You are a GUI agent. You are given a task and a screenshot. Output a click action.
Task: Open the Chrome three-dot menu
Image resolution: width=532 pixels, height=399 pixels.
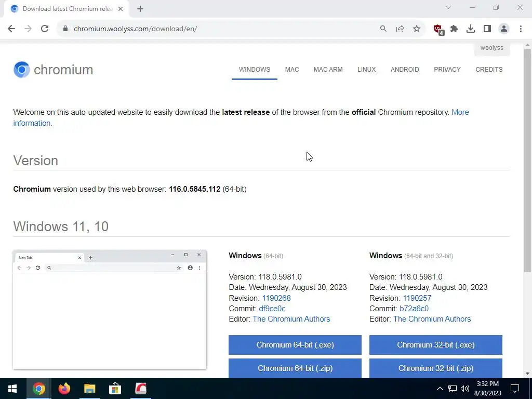tap(521, 29)
